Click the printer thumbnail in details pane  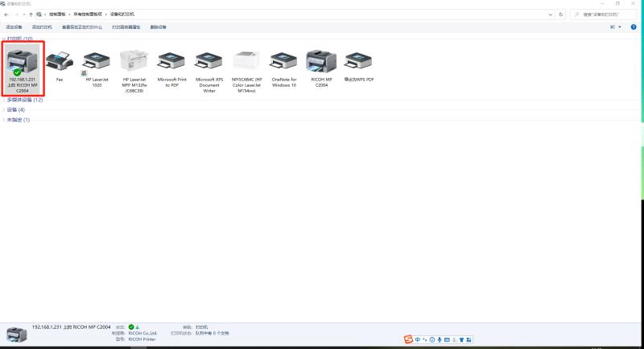tap(17, 335)
